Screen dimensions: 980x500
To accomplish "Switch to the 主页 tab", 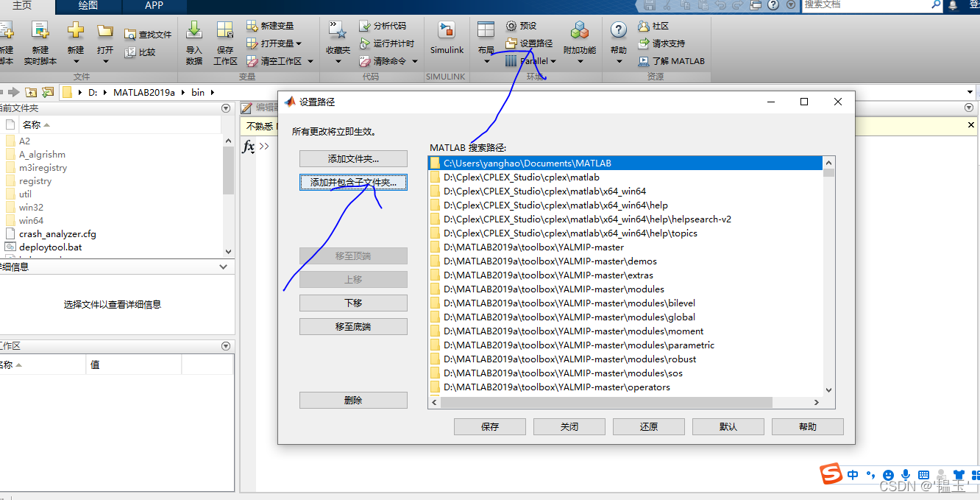I will click(23, 5).
